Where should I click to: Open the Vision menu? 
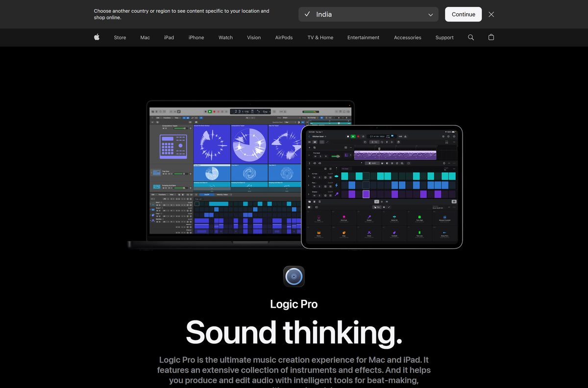(x=254, y=37)
